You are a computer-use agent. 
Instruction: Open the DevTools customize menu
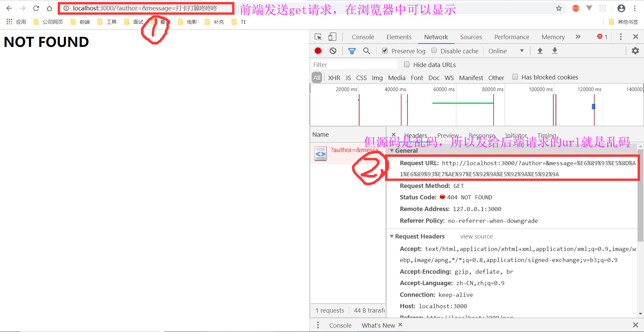coord(621,37)
